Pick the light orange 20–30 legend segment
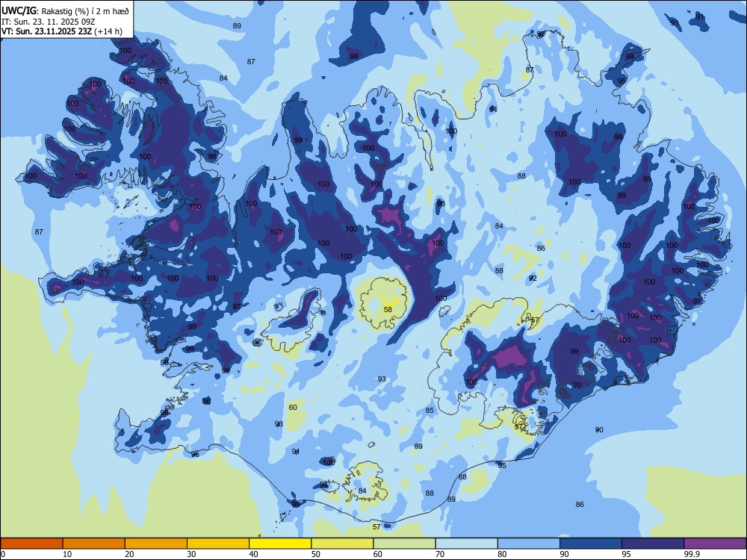747x560 pixels. [156, 544]
